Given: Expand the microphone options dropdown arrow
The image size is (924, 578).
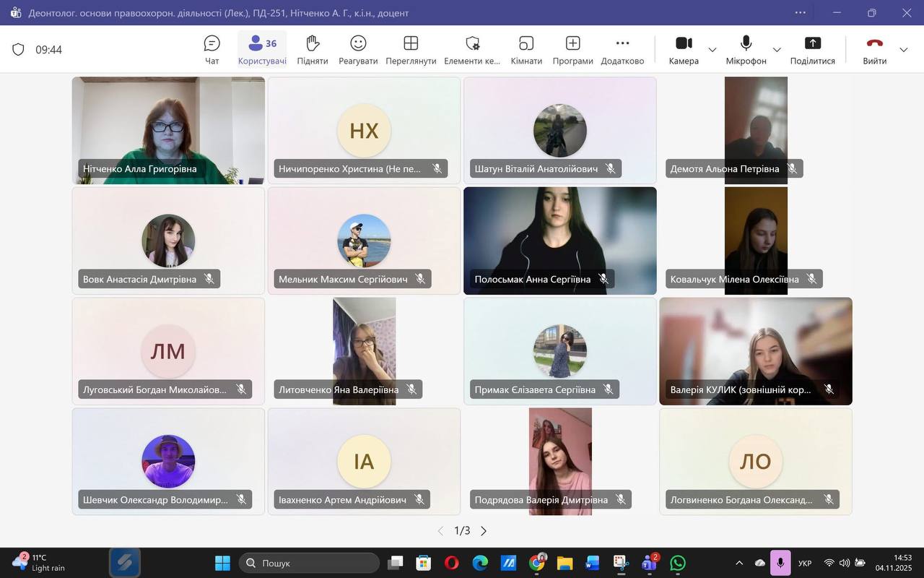Looking at the screenshot, I should [777, 50].
